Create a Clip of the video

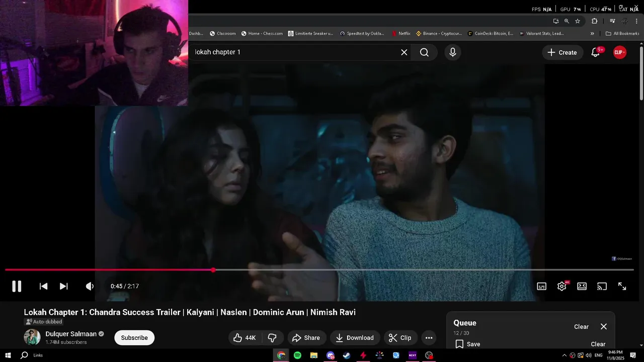(400, 338)
